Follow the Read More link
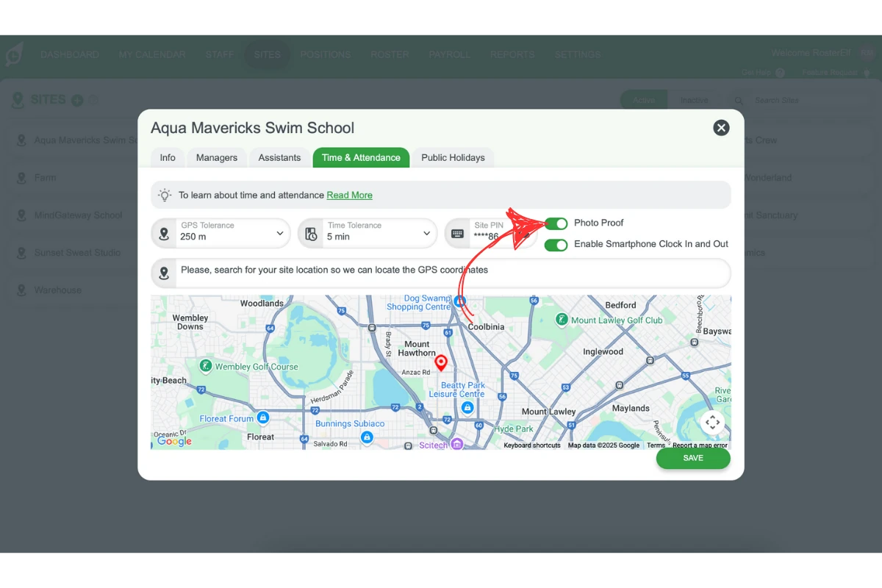 point(350,195)
